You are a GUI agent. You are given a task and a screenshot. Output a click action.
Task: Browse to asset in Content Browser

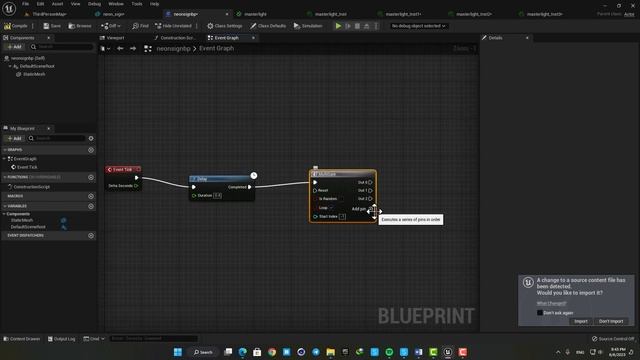[80, 26]
